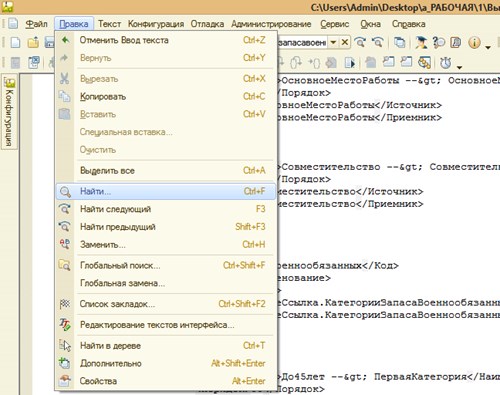Click the icon beside Свойства

65,381
